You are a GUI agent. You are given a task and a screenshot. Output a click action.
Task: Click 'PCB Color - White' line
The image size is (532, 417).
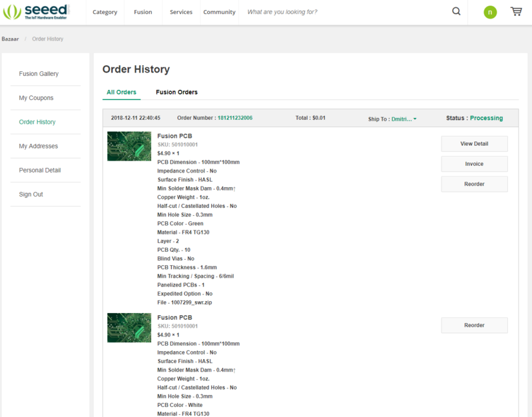coord(180,405)
